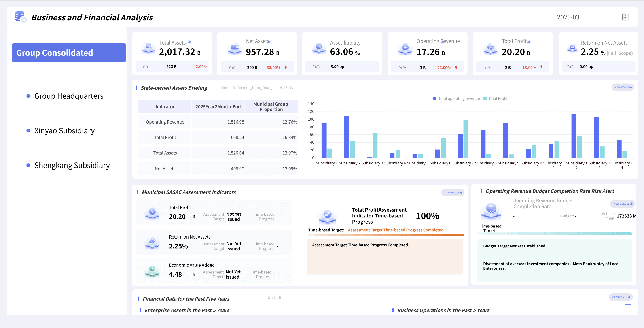Click the 100% time-based progress value
The image size is (644, 328).
coord(427,216)
